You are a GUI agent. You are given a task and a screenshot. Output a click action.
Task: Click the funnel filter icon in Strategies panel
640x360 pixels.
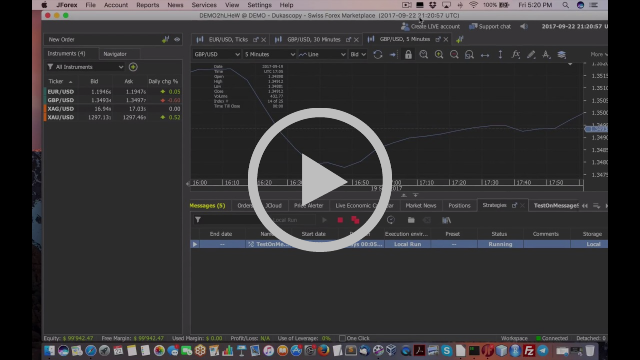click(x=198, y=220)
